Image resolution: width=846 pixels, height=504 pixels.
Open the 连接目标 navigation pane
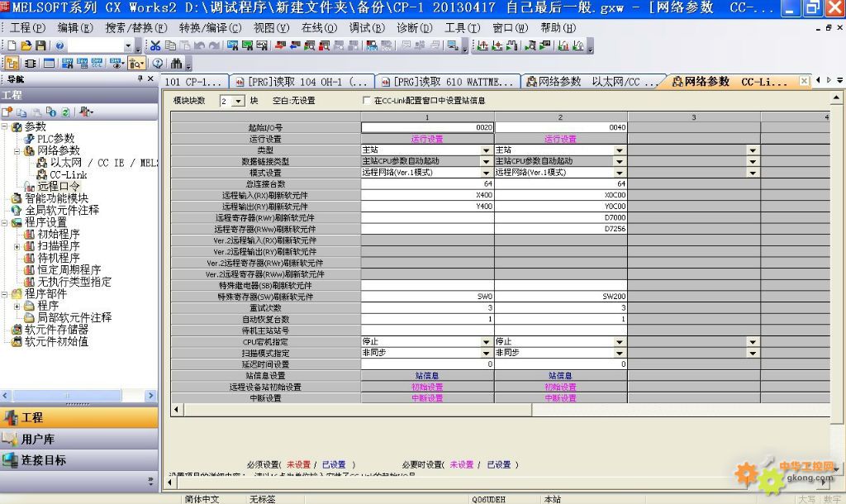79,460
